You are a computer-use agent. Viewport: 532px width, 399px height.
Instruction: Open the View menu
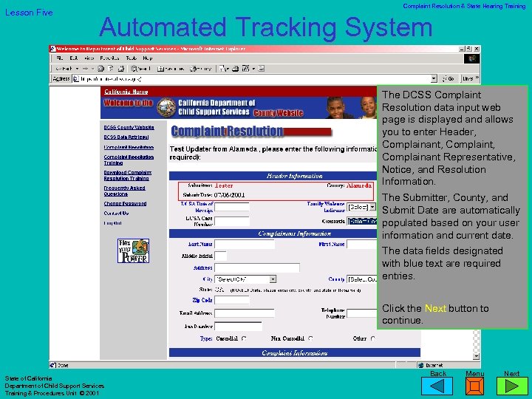(89, 58)
